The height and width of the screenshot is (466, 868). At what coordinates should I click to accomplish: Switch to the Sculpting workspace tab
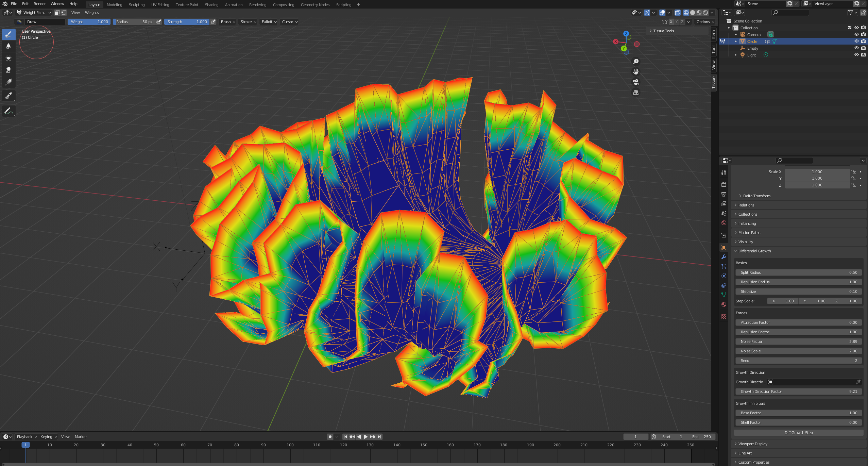(x=137, y=5)
